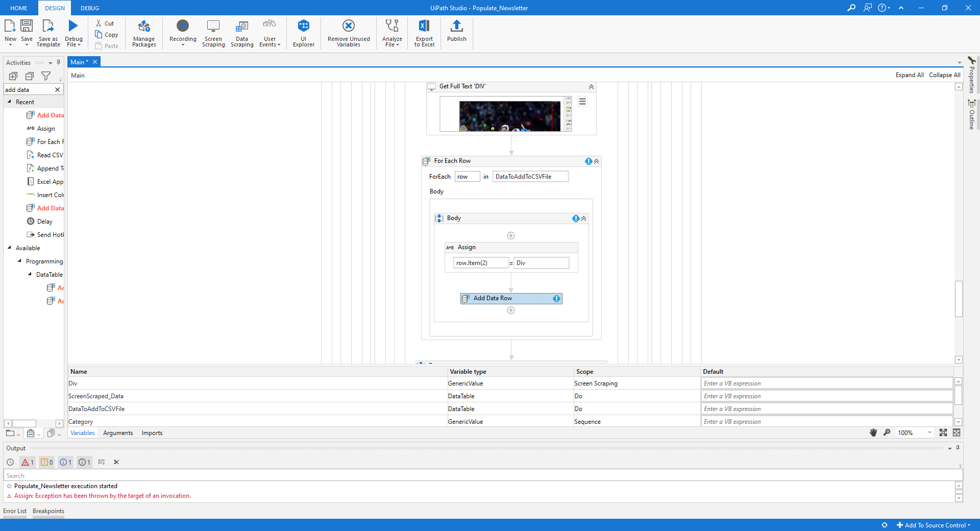Image resolution: width=980 pixels, height=531 pixels.
Task: Open the Recording dropdown
Action: point(183,45)
